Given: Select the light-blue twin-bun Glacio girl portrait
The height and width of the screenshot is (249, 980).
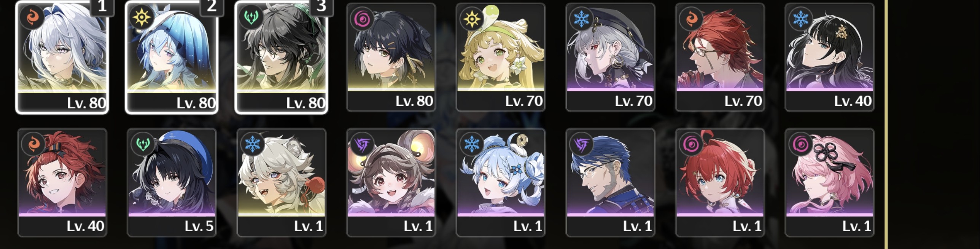Looking at the screenshot, I should coord(501,182).
